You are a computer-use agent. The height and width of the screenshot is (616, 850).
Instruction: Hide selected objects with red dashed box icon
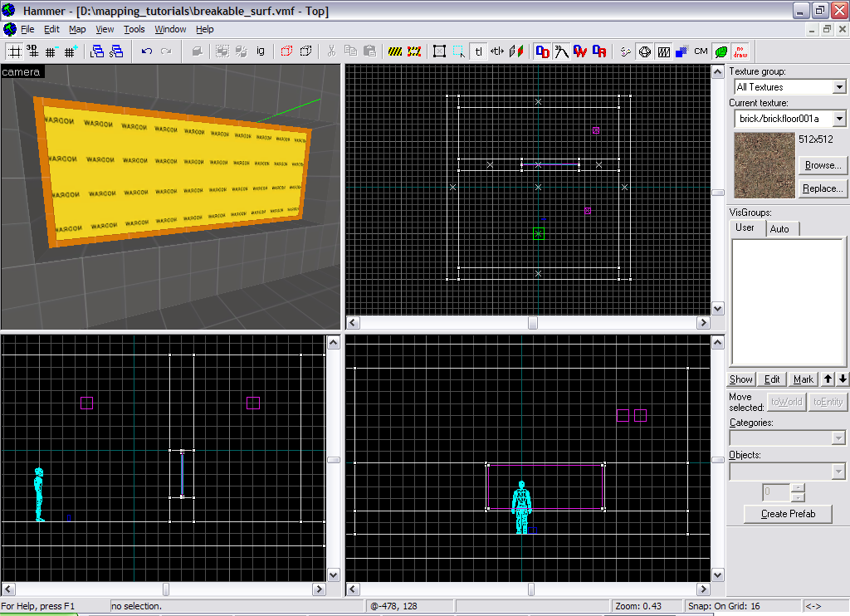pyautogui.click(x=286, y=51)
